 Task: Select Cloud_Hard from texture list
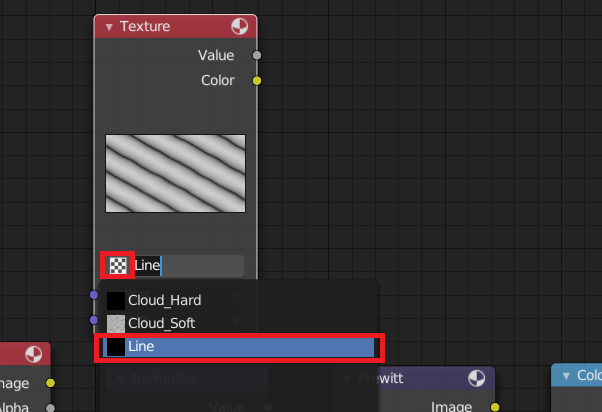239,300
